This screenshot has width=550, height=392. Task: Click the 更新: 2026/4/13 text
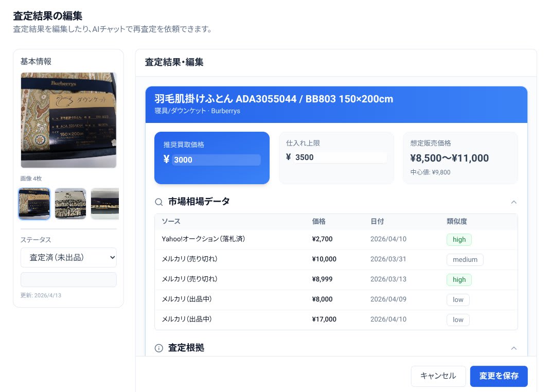41,295
